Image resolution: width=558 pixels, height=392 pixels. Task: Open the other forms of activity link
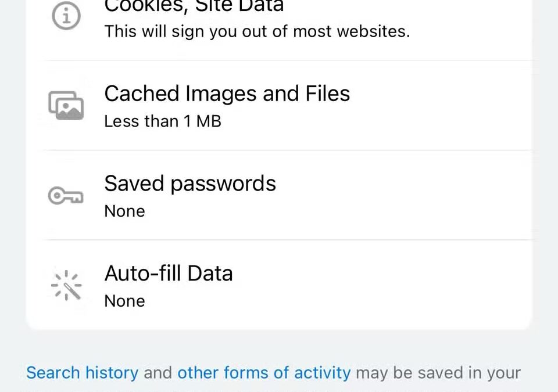click(263, 372)
